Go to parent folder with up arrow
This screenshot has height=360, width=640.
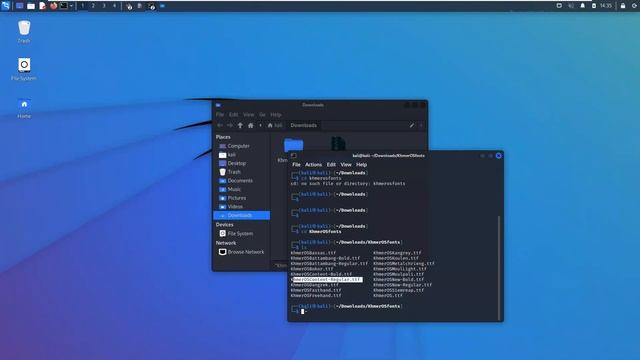coord(240,125)
